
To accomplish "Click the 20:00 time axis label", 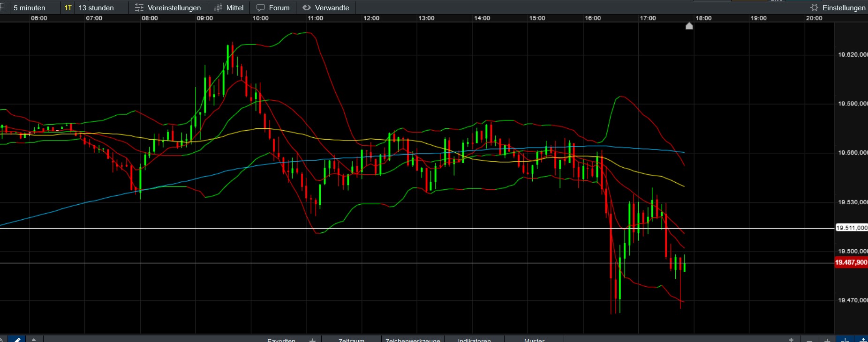I will [x=814, y=18].
